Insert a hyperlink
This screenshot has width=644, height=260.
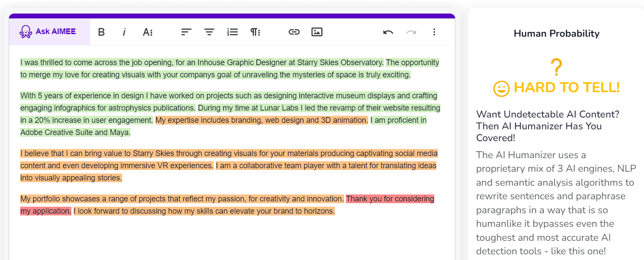(294, 32)
